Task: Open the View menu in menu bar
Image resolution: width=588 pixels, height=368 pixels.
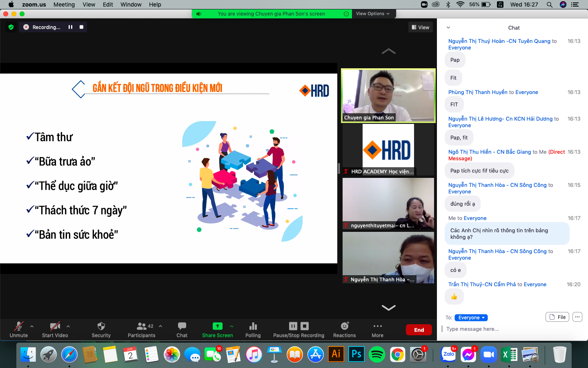Action: (x=89, y=4)
